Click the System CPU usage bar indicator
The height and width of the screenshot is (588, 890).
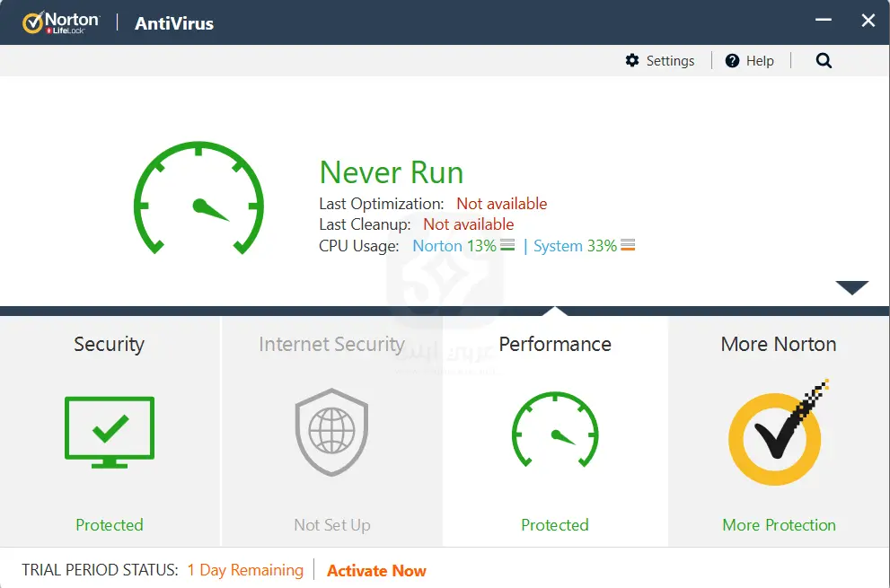point(628,246)
